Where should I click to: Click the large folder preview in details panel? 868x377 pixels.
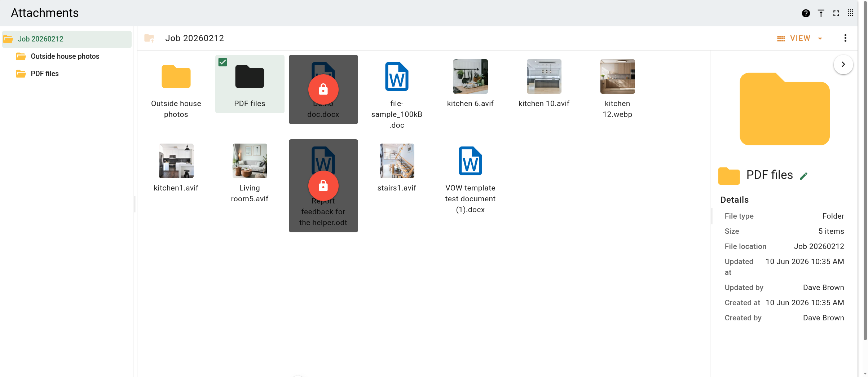tap(785, 109)
